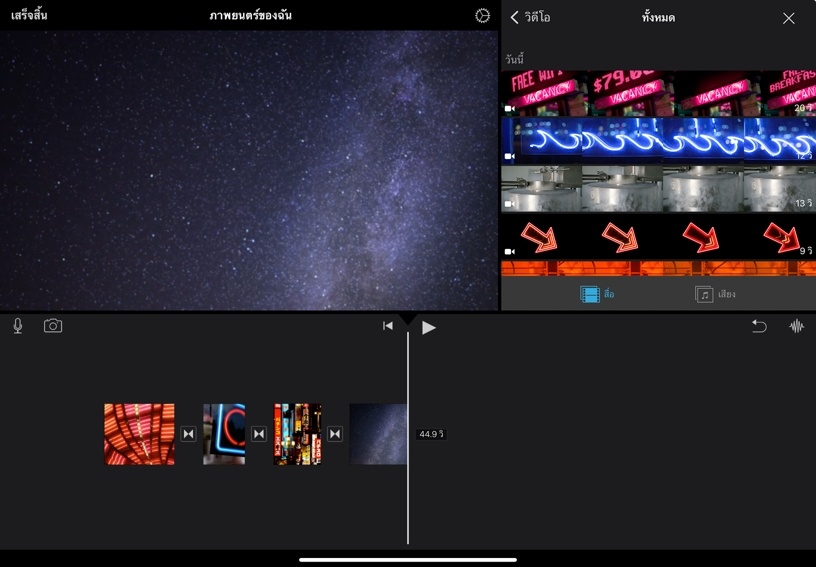Viewport: 816px width, 567px height.
Task: Skip to beginning of timeline
Action: pos(388,326)
